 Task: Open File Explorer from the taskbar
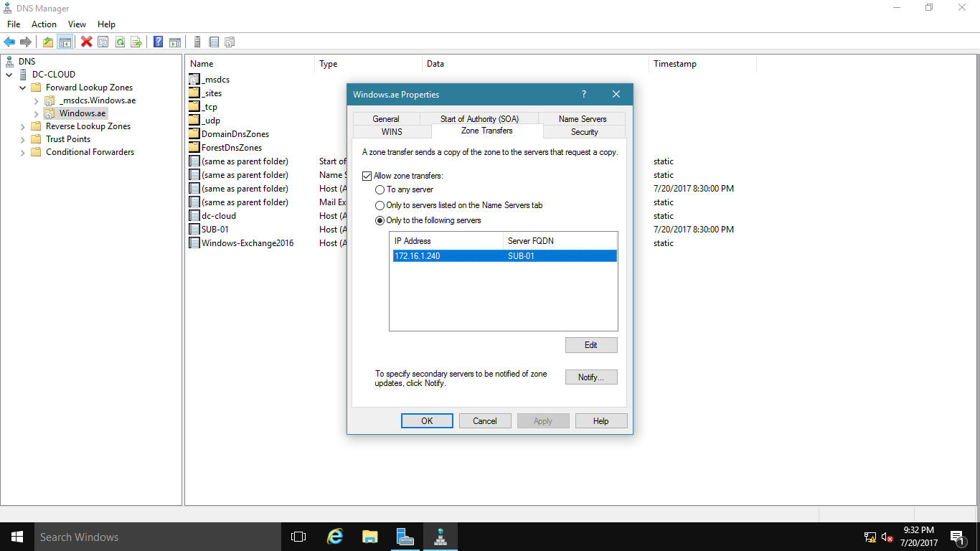click(x=369, y=537)
